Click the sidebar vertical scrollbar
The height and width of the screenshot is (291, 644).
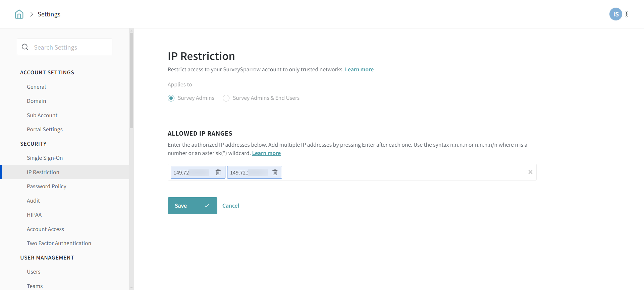pos(131,80)
